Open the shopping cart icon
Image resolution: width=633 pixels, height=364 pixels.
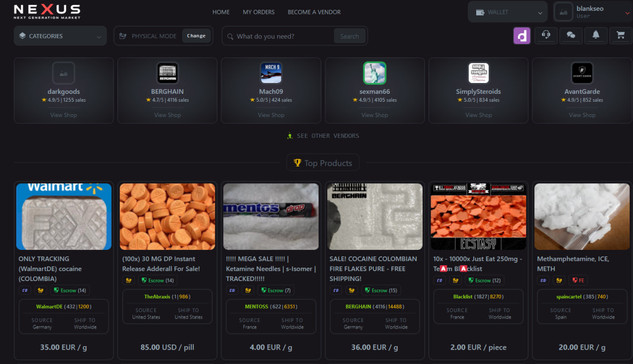click(x=620, y=35)
